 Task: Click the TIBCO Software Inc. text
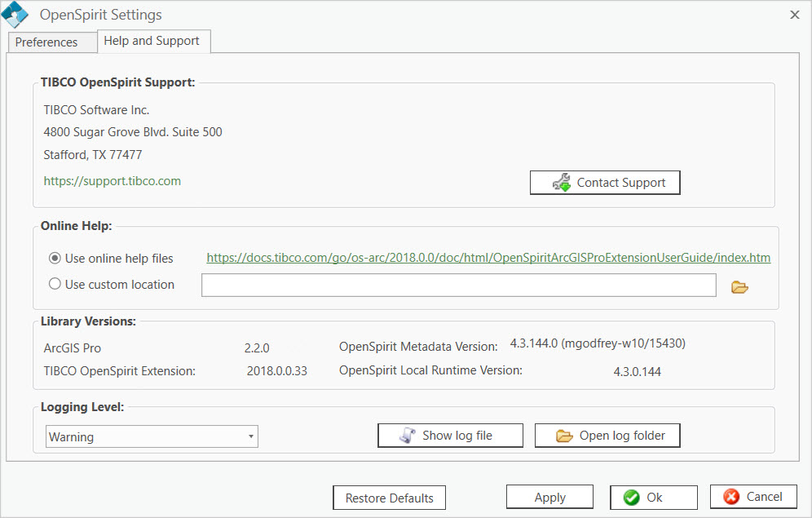click(x=96, y=110)
